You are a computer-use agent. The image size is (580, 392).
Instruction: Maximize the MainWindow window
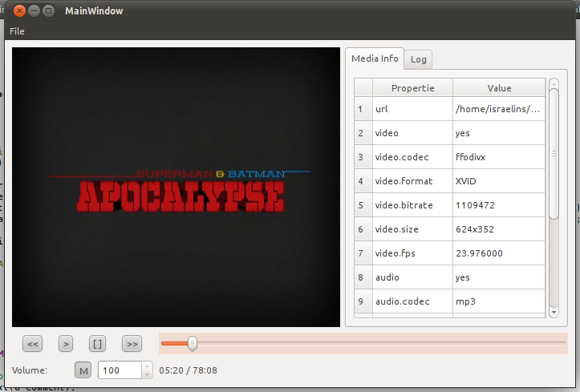48,11
